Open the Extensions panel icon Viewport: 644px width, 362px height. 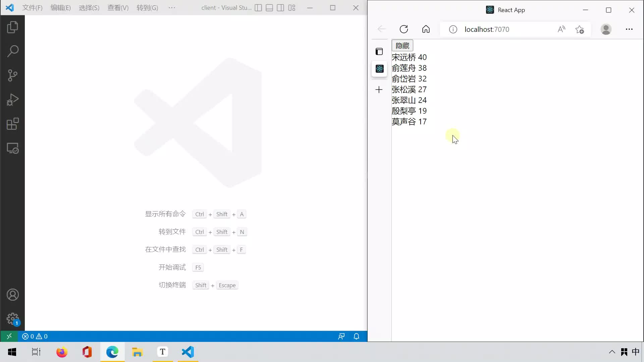tap(12, 124)
